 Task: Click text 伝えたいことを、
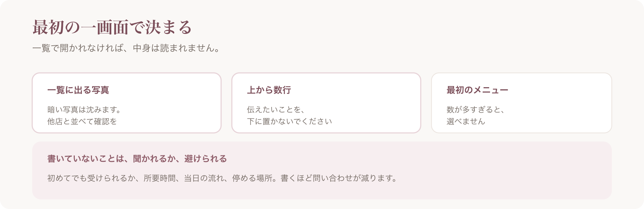[x=276, y=110]
